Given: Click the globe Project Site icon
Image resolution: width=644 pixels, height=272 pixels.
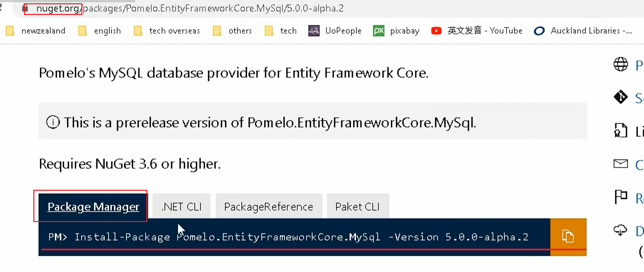Looking at the screenshot, I should click(x=620, y=64).
